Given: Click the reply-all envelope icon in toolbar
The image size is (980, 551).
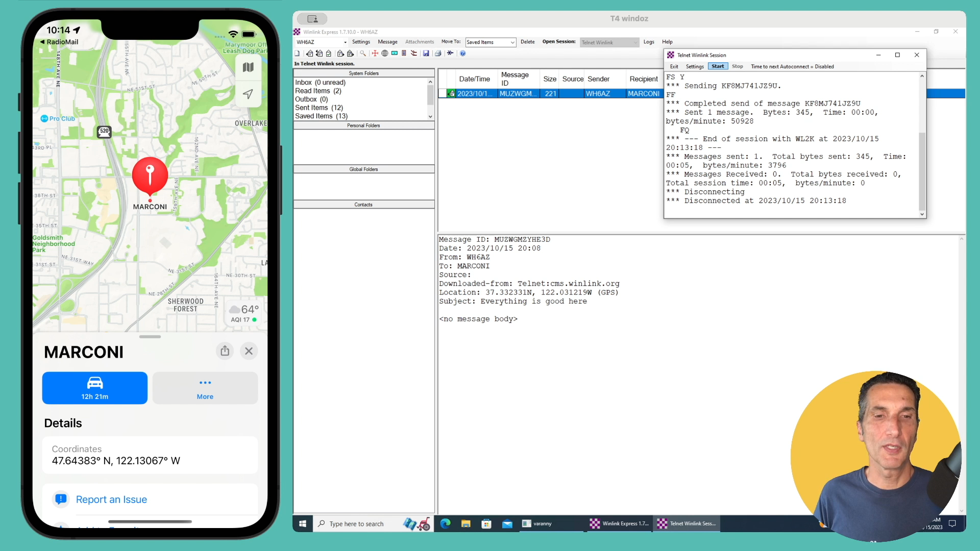Looking at the screenshot, I should pos(320,53).
